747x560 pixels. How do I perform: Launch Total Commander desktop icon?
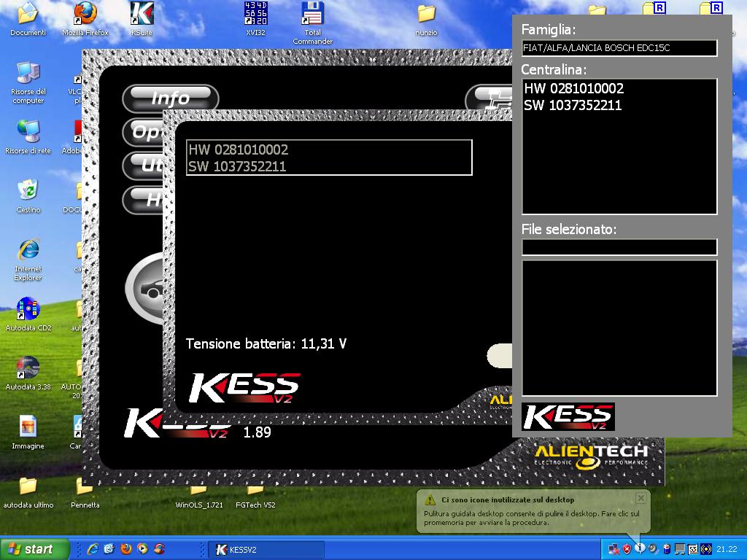pyautogui.click(x=312, y=23)
